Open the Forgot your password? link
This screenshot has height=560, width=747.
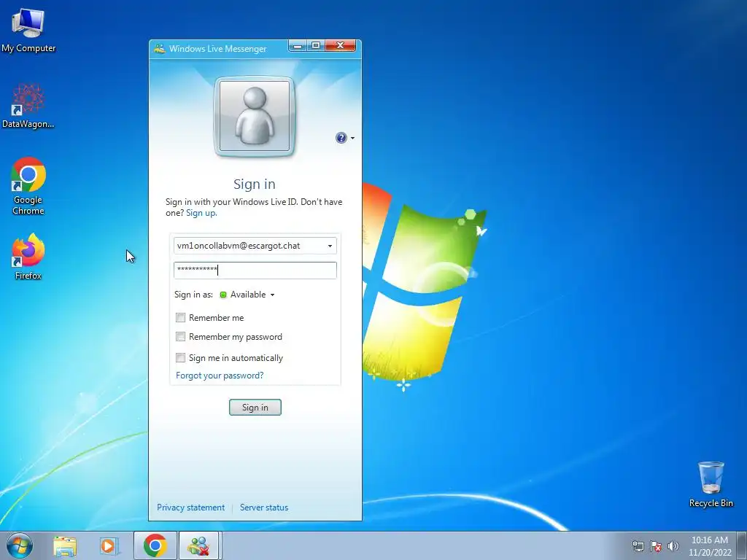coord(220,376)
